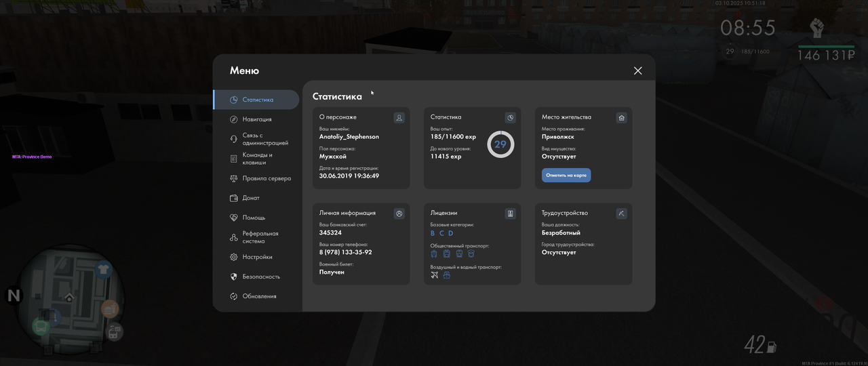Screen dimensions: 868x366
Task: Click the player position marker on minimap
Action: [x=69, y=298]
